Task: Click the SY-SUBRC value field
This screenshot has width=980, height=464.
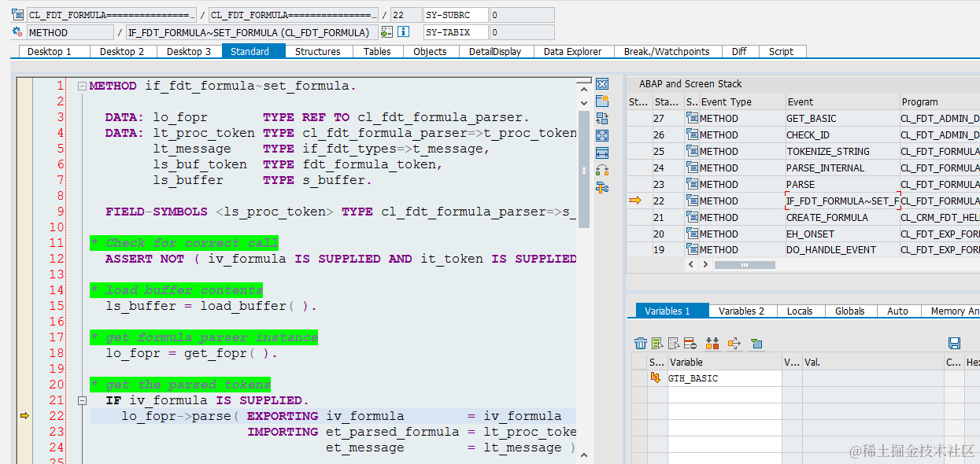Action: click(521, 15)
